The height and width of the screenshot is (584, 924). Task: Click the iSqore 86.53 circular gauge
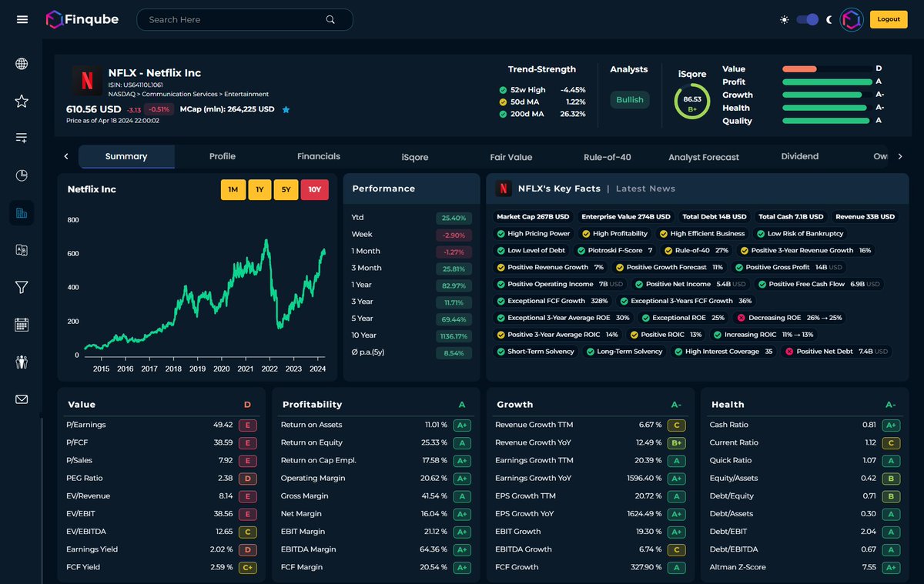[692, 102]
